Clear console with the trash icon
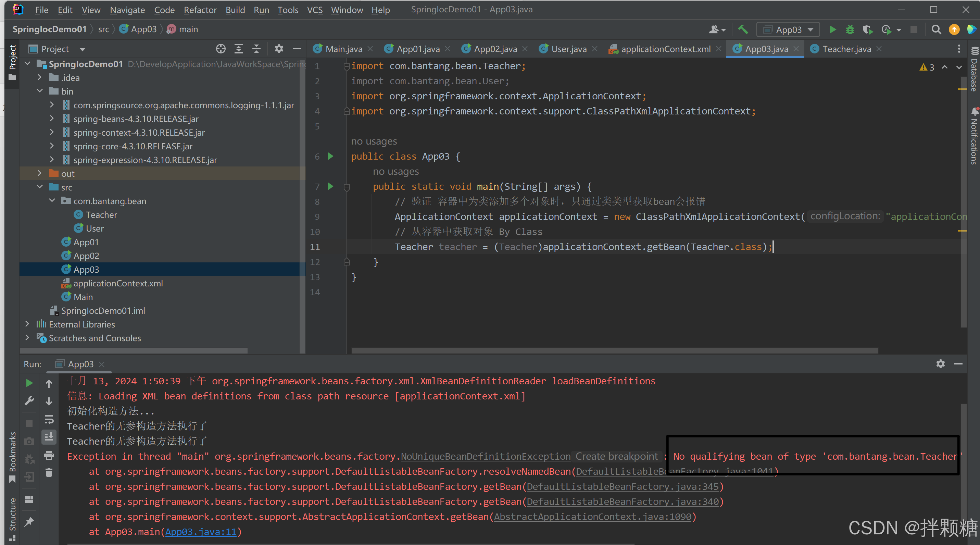Image resolution: width=980 pixels, height=545 pixels. [x=49, y=473]
